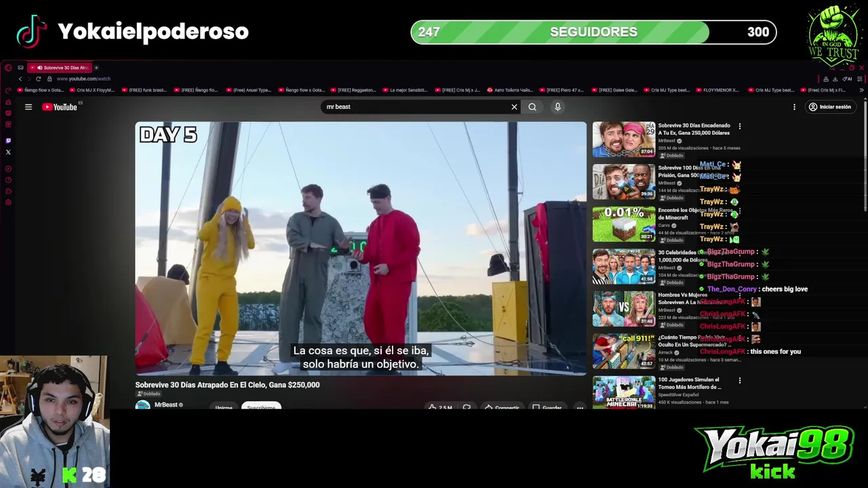Screen dimensions: 868x488
Task: Open the X (Twitter) icon in Opera sidebar
Action: [x=8, y=152]
